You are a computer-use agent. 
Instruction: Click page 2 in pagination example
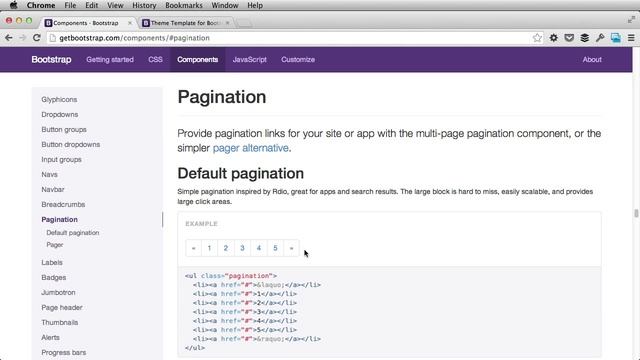pyautogui.click(x=226, y=248)
